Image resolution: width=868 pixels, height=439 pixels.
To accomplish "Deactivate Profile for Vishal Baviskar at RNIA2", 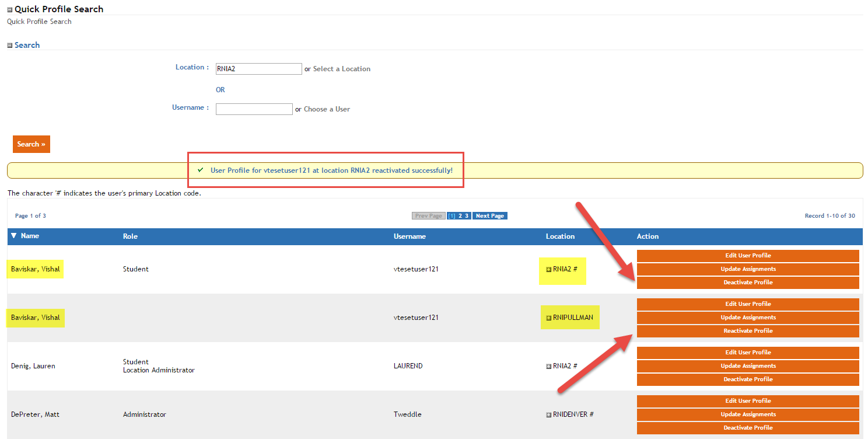I will [x=748, y=283].
